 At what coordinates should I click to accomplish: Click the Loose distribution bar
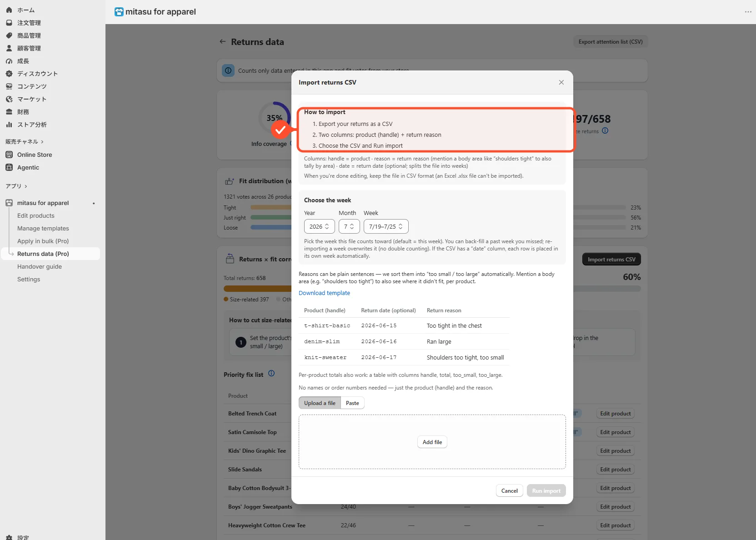271,227
